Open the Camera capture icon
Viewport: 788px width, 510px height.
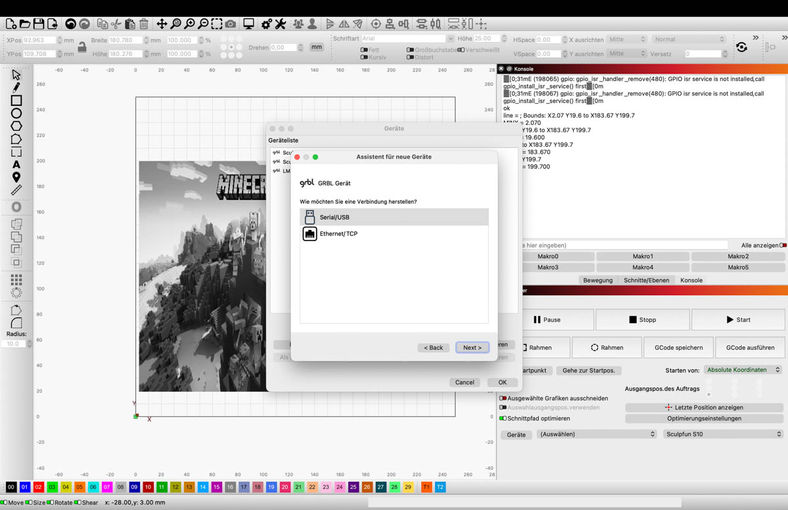pos(230,24)
